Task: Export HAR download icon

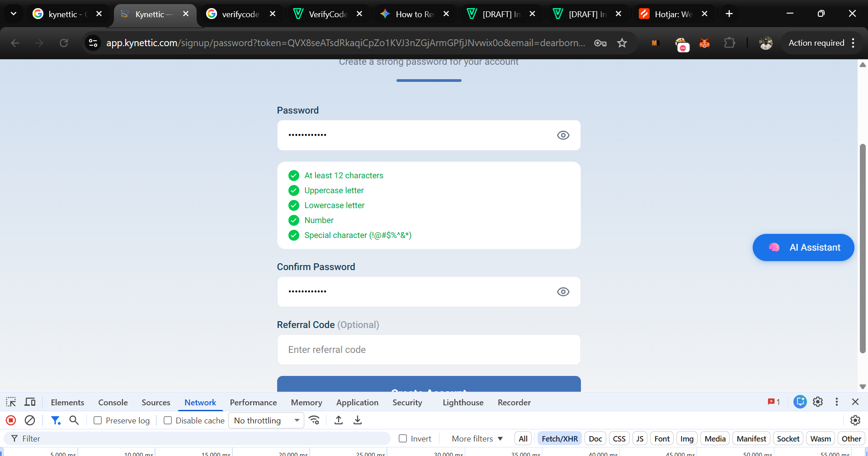Action: 358,420
